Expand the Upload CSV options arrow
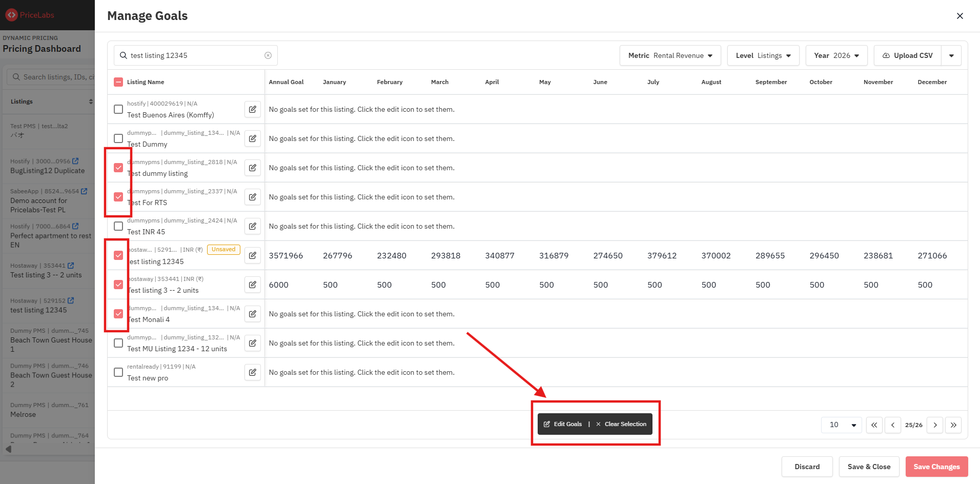This screenshot has height=484, width=980. point(951,55)
